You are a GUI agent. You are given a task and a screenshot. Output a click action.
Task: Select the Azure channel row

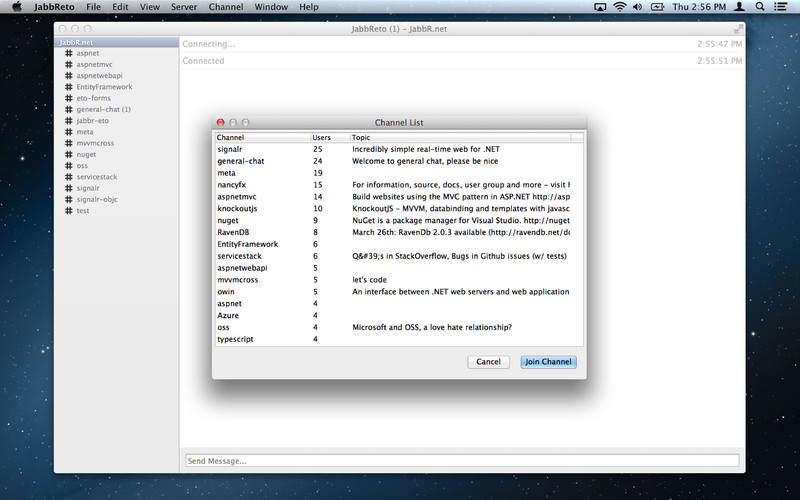point(399,315)
